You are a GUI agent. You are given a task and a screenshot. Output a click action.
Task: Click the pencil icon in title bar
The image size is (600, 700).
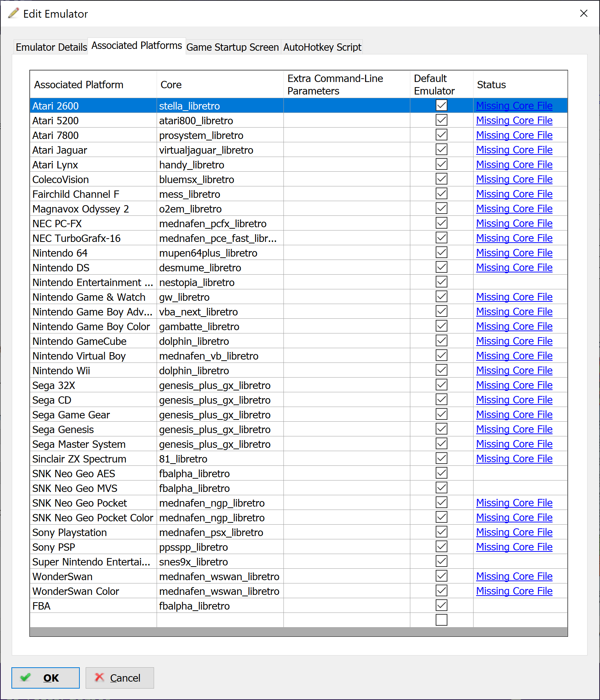13,13
